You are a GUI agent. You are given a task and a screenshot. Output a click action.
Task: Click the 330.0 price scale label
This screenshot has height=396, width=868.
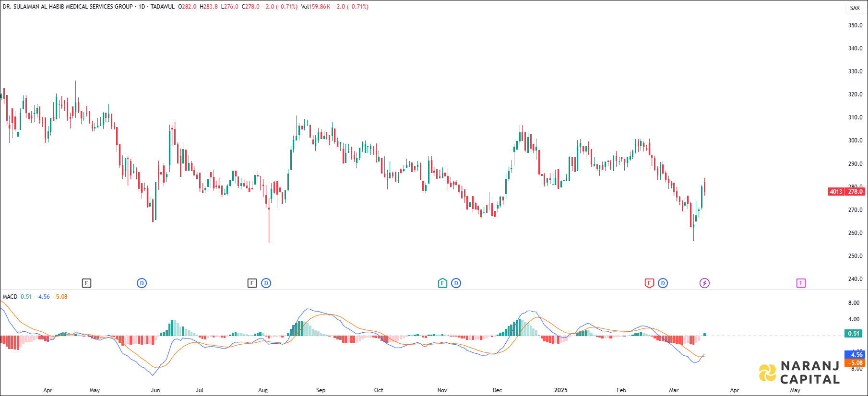855,71
